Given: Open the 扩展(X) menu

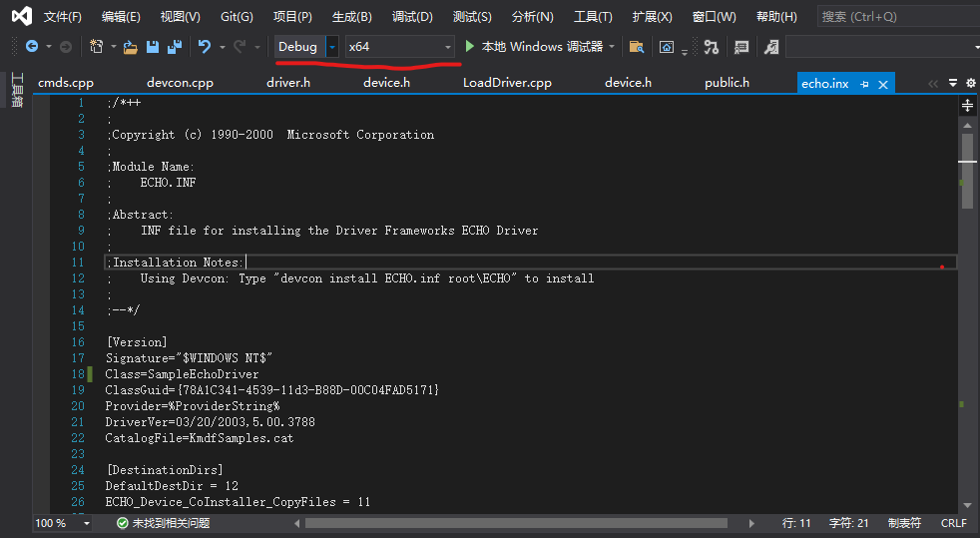Looking at the screenshot, I should click(x=652, y=17).
